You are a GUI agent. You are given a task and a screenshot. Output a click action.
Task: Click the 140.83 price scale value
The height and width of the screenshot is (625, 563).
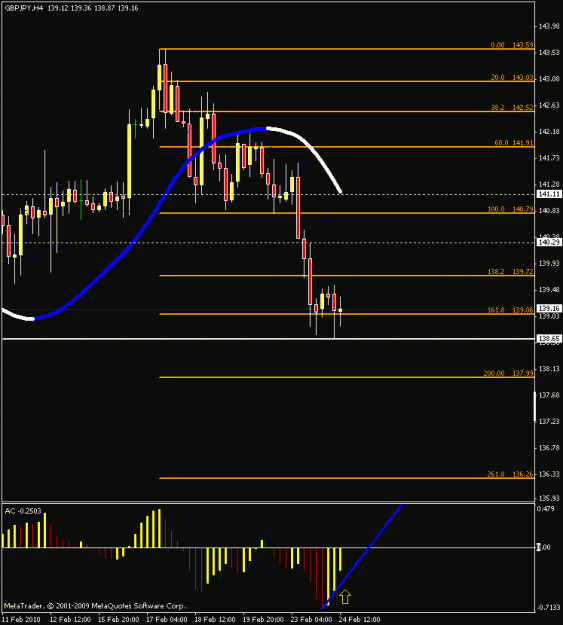pos(549,211)
